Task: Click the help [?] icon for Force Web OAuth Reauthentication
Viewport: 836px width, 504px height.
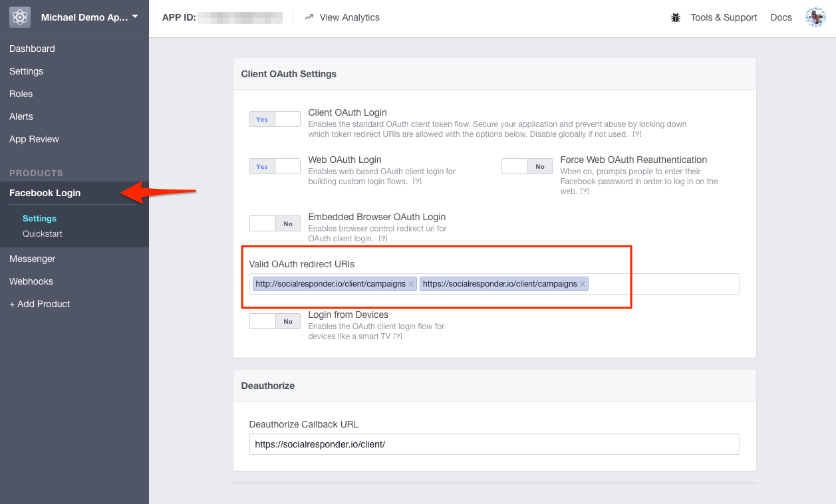Action: [585, 191]
